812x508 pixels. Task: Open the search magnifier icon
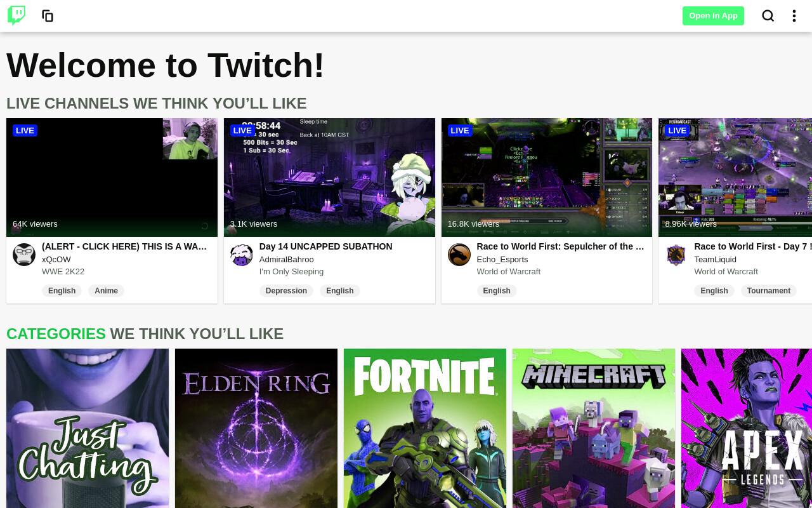click(x=768, y=16)
